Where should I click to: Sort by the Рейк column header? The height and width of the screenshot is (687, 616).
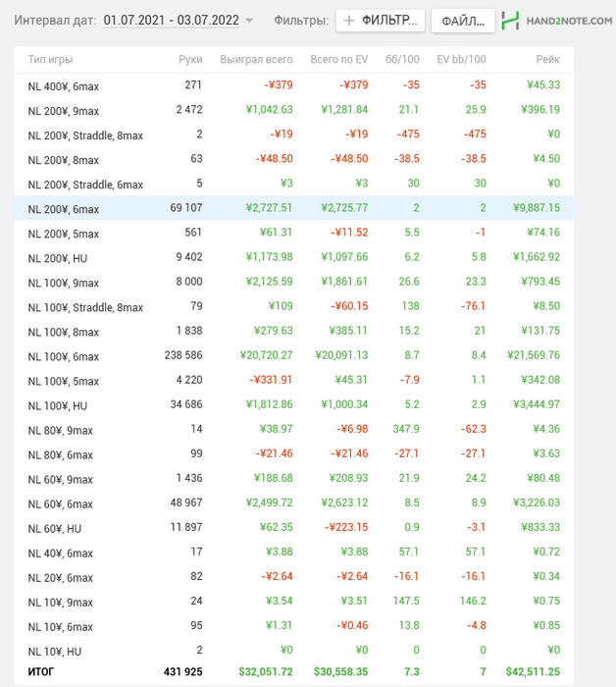[x=548, y=60]
